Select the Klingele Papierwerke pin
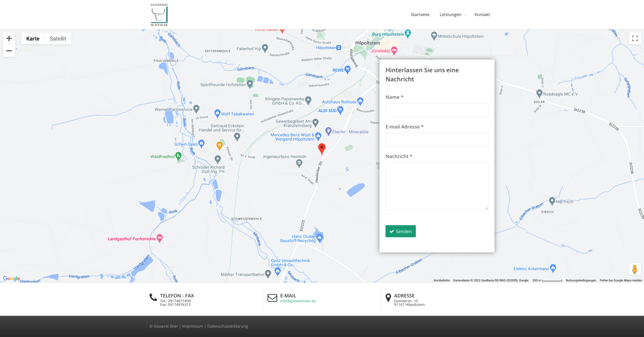Viewport: 644px width, 337px height. [x=308, y=100]
